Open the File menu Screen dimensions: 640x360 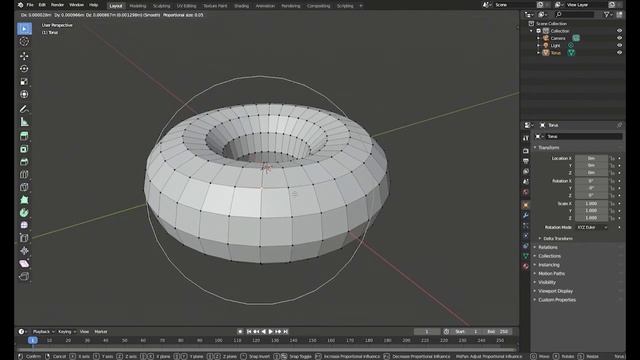pos(30,5)
